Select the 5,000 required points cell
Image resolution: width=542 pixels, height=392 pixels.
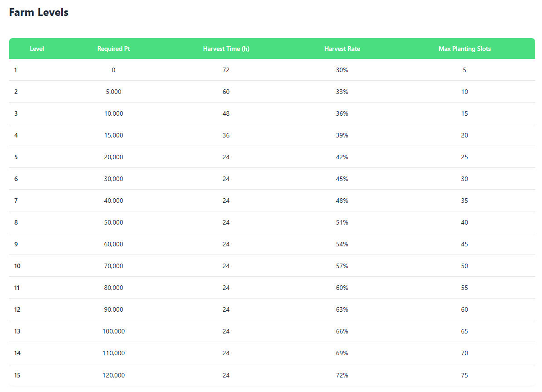click(114, 92)
